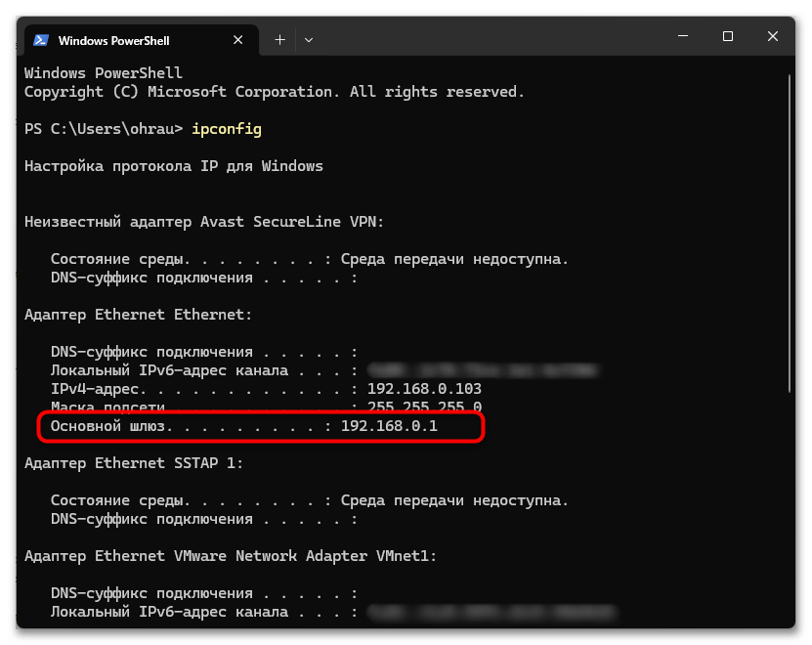
Task: Select the Windows PowerShell tab
Action: (x=141, y=40)
